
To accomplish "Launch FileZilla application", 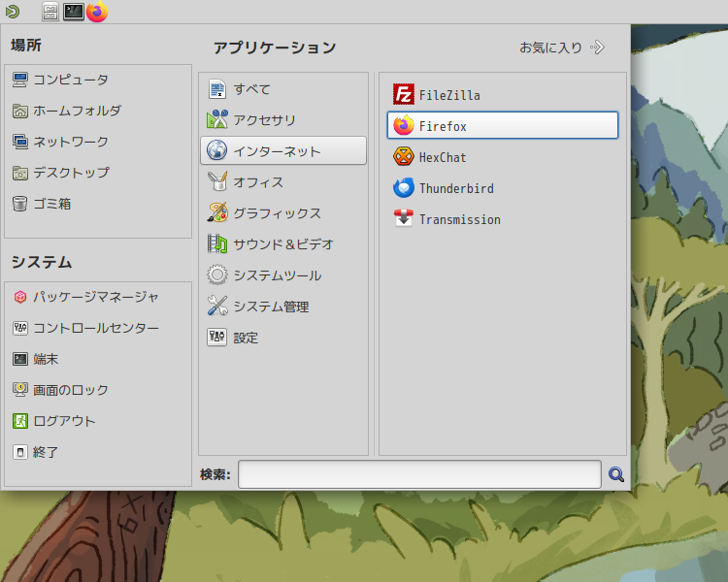I will pyautogui.click(x=503, y=95).
